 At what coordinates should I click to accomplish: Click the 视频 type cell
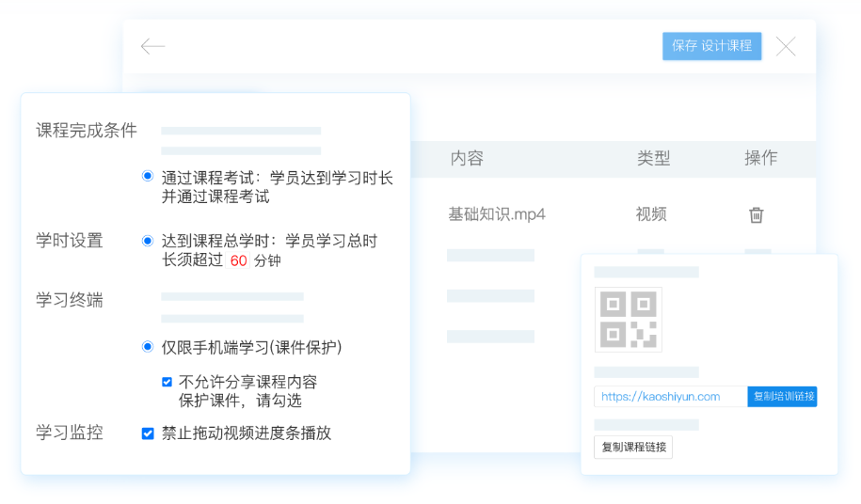point(651,214)
